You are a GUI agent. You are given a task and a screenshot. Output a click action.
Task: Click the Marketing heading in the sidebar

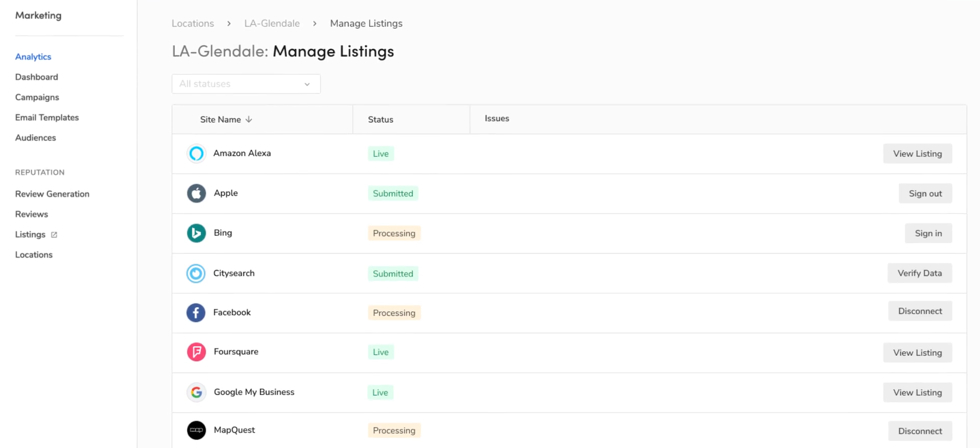[x=38, y=15]
